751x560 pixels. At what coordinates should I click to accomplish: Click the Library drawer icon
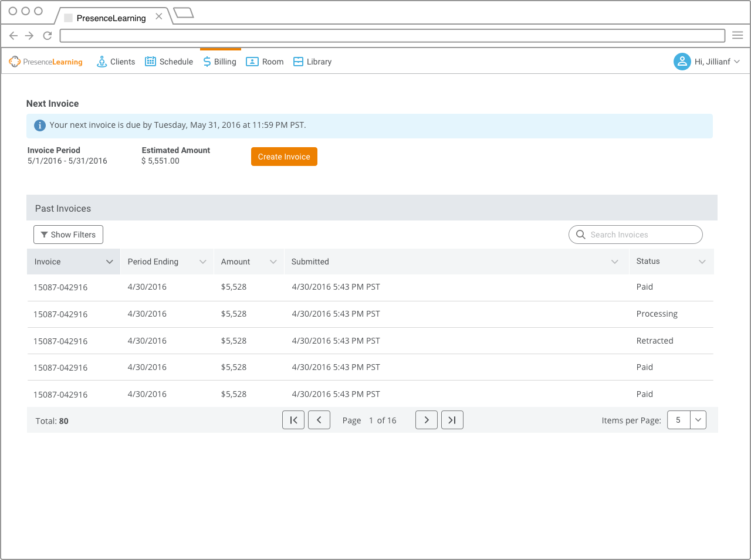coord(298,62)
